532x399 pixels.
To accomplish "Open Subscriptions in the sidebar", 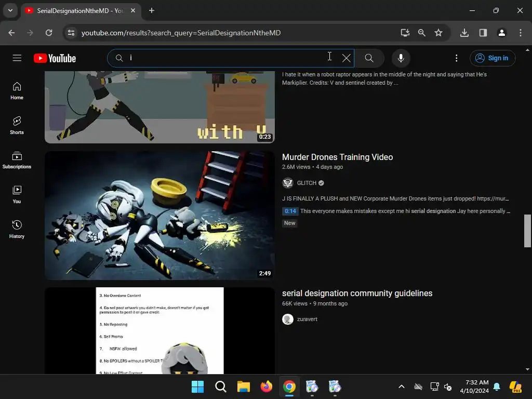I will [x=17, y=160].
